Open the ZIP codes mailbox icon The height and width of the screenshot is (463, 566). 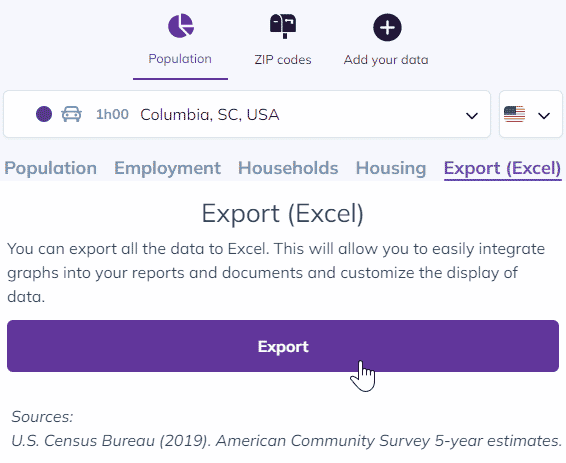coord(283,26)
